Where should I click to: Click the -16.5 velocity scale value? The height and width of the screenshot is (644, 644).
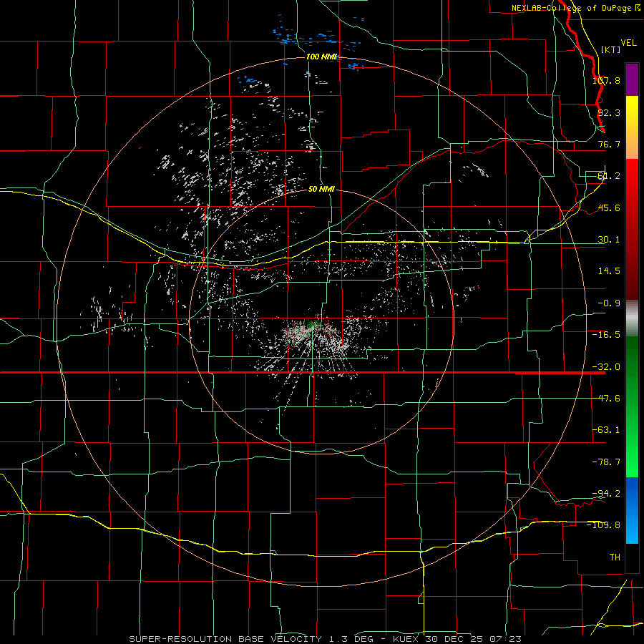(606, 335)
